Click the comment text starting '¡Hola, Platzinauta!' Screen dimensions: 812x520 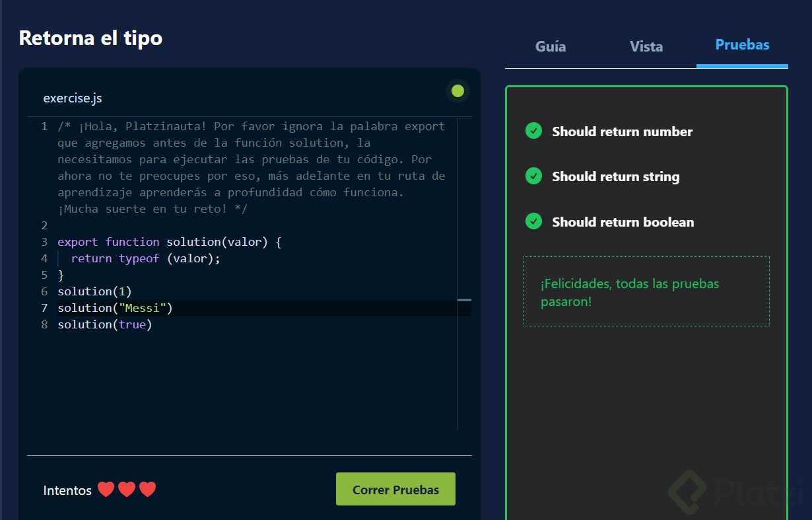click(x=251, y=168)
